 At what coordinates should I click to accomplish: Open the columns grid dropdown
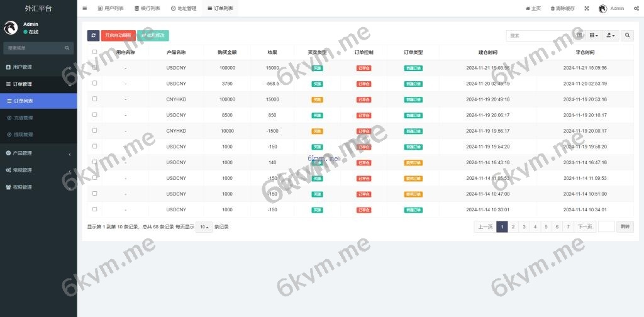pyautogui.click(x=594, y=36)
